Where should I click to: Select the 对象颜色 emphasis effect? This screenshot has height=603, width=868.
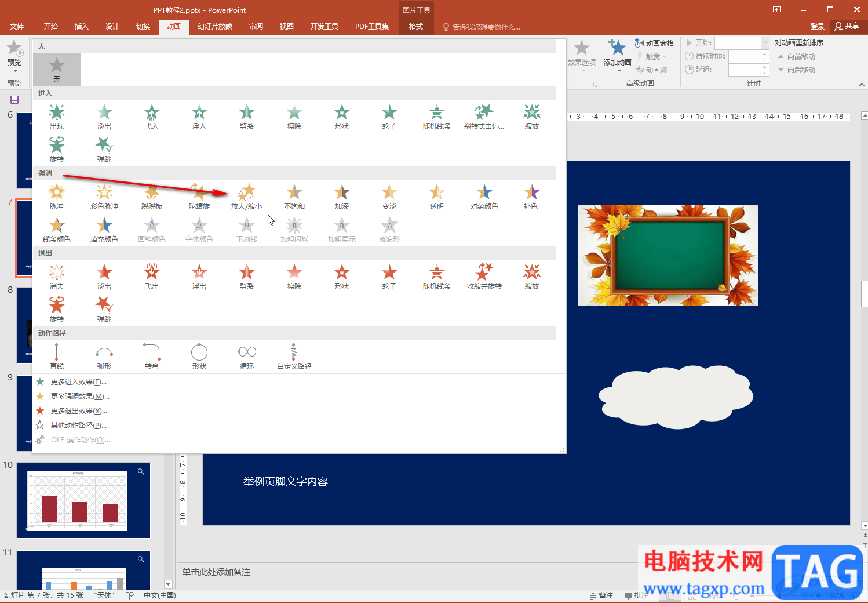coord(484,197)
